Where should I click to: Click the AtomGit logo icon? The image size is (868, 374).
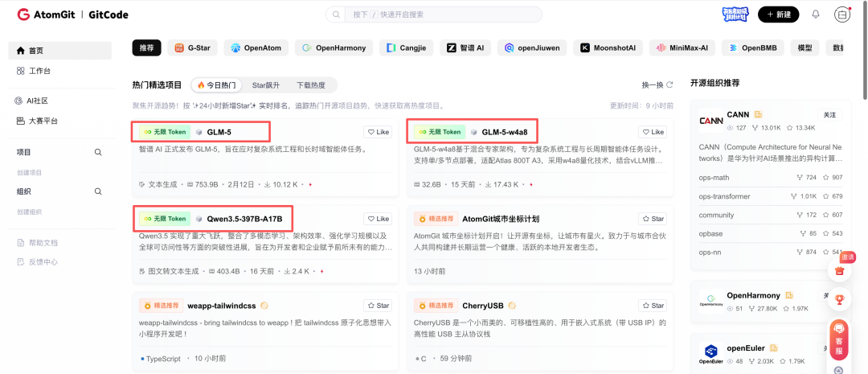(x=24, y=14)
